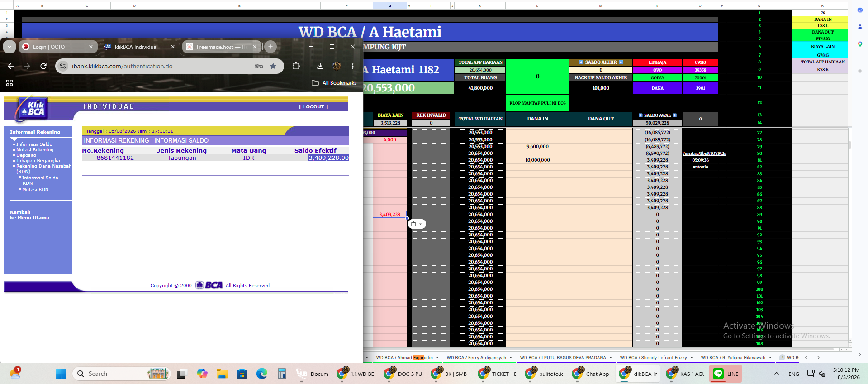Open the Deposito link
868x384 pixels.
tap(26, 155)
